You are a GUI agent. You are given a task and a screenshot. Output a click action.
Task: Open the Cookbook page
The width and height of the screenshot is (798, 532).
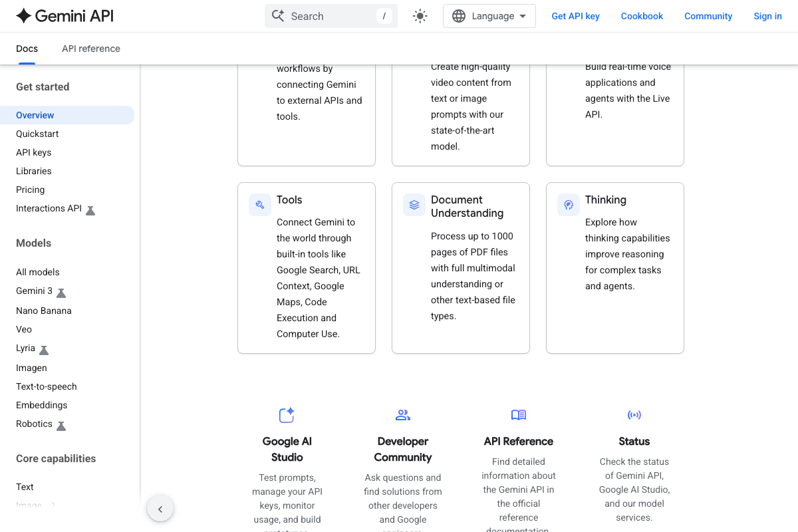[642, 15]
